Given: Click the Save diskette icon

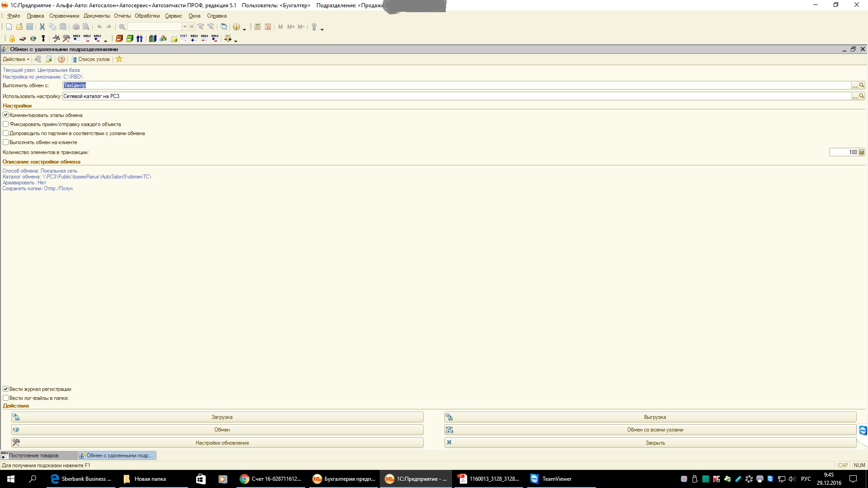Looking at the screenshot, I should coord(30,27).
